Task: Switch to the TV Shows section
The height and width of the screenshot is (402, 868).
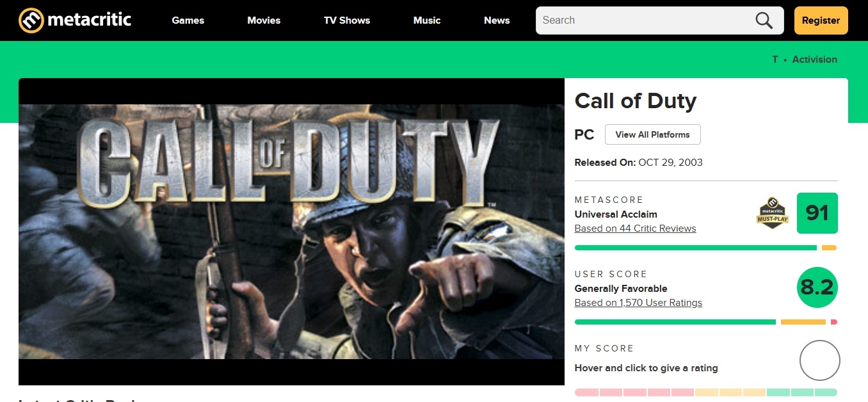Action: coord(347,20)
